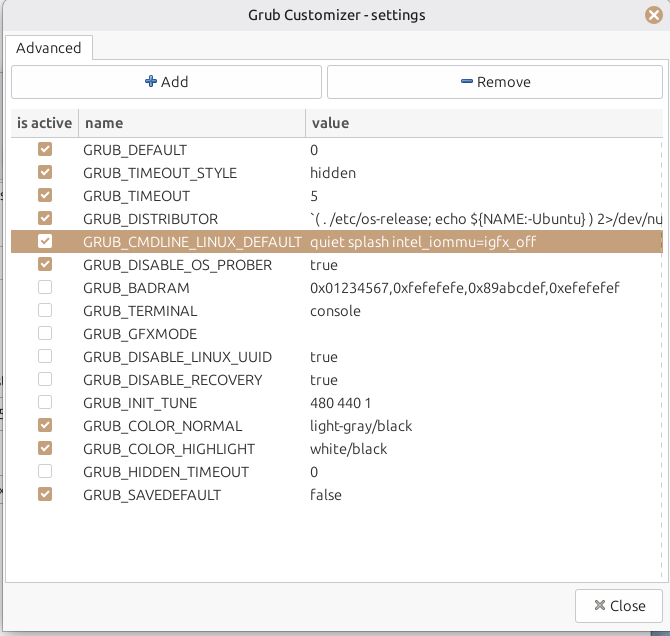The image size is (670, 636).
Task: Click the Remove button with minus icon
Action: click(x=494, y=82)
